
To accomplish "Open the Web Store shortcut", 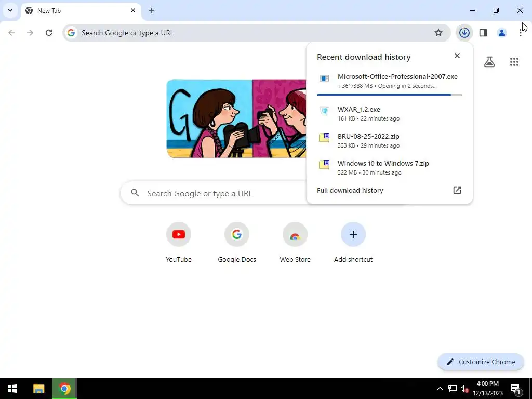I will tap(295, 243).
